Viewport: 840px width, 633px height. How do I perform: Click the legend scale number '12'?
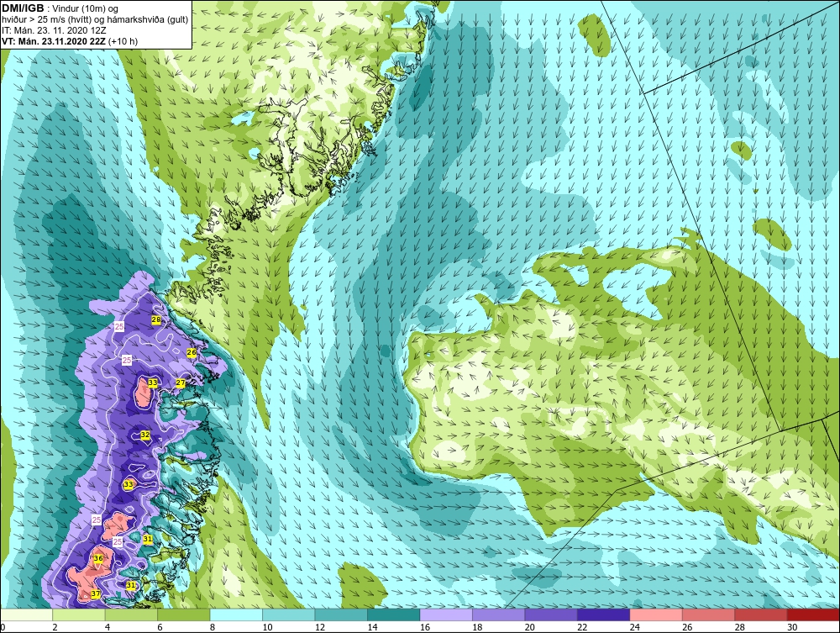(320, 627)
